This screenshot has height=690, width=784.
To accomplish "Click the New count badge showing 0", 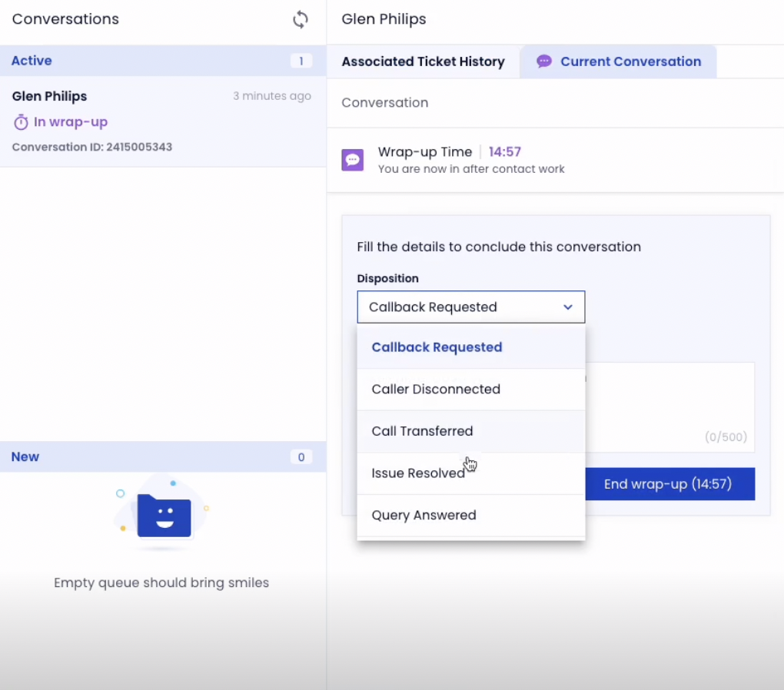I will pos(301,456).
